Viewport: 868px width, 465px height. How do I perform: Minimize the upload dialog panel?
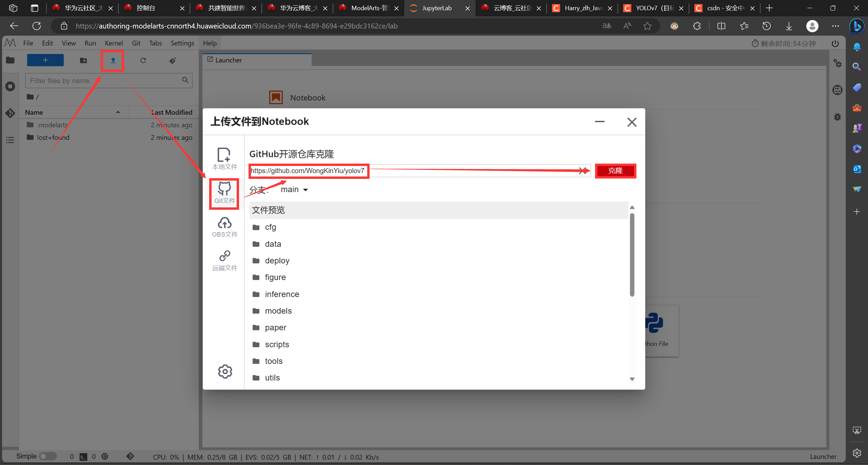(599, 122)
